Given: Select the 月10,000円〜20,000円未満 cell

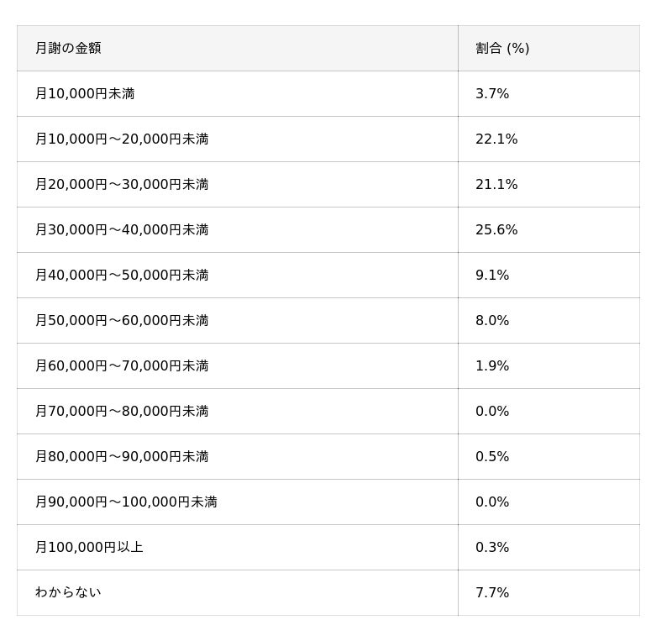Looking at the screenshot, I should 122,139.
